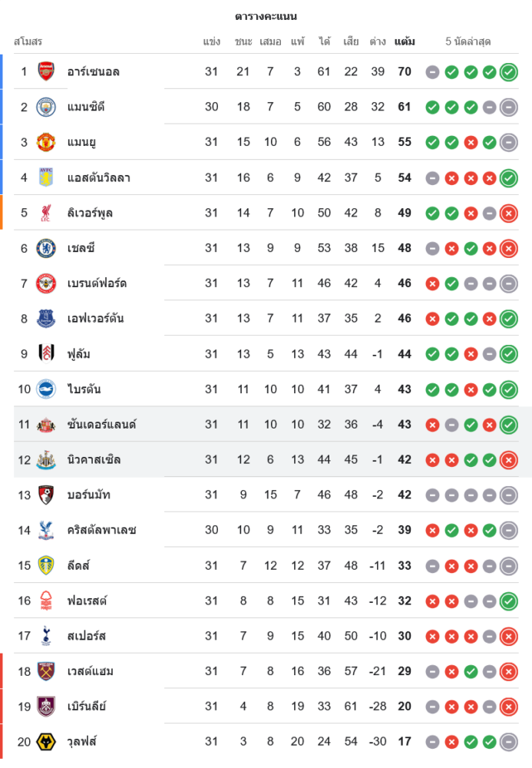Open the เบิร์นลีย์ team link

pyautogui.click(x=86, y=707)
